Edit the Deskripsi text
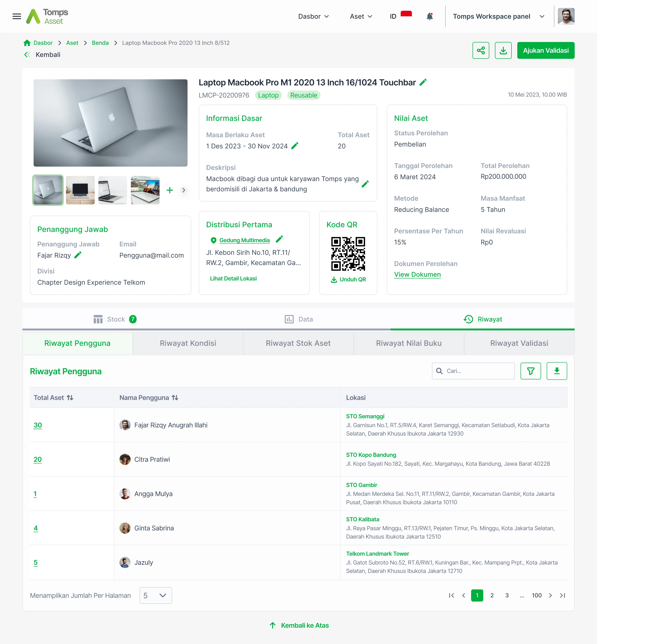Screen dimensions: 671x644 point(365,184)
